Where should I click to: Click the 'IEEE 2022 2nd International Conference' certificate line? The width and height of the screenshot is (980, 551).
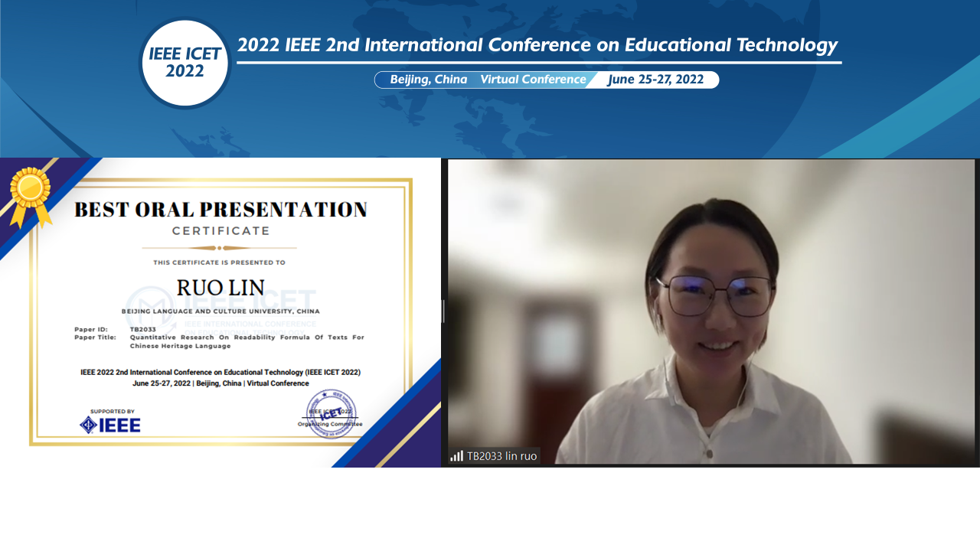tap(220, 373)
